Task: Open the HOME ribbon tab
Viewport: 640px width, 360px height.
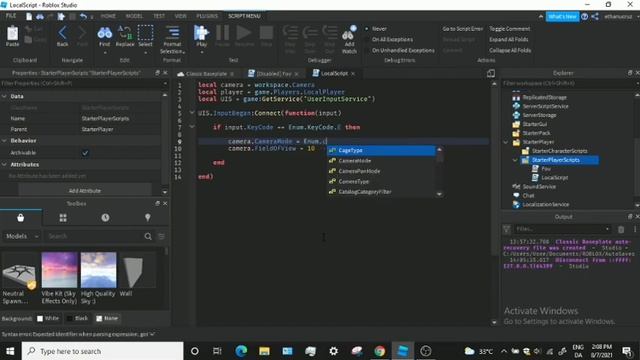Action: pos(108,16)
